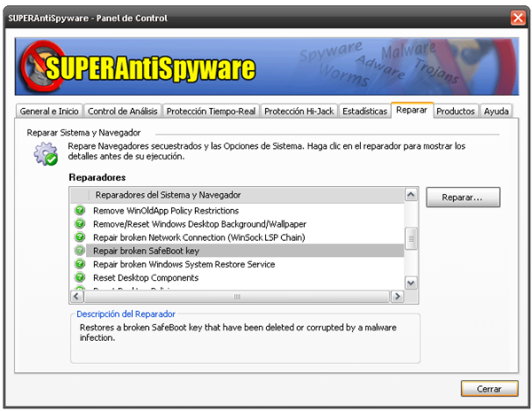Screen dimensions: 532x411
Task: Open the Estadísticas tab
Action: point(364,112)
